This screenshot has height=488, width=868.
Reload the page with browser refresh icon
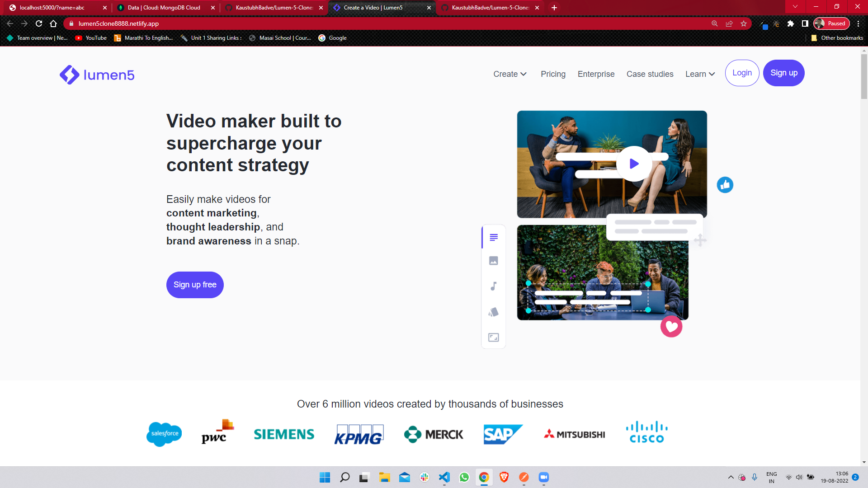coord(39,23)
